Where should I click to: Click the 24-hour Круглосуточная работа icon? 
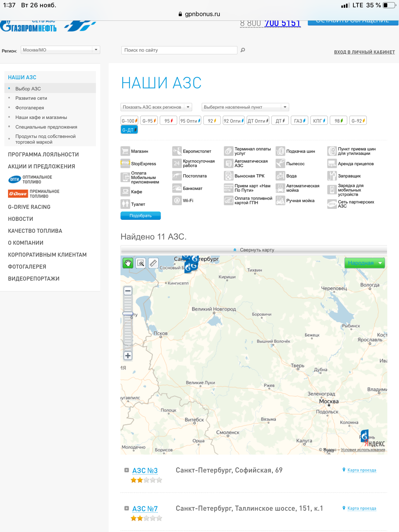(x=177, y=163)
